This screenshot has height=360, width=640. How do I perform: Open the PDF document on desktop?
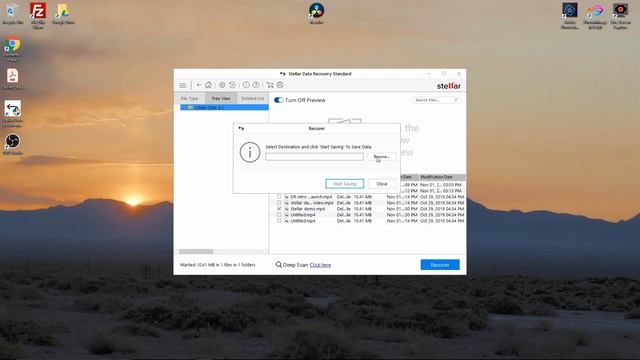point(12,78)
